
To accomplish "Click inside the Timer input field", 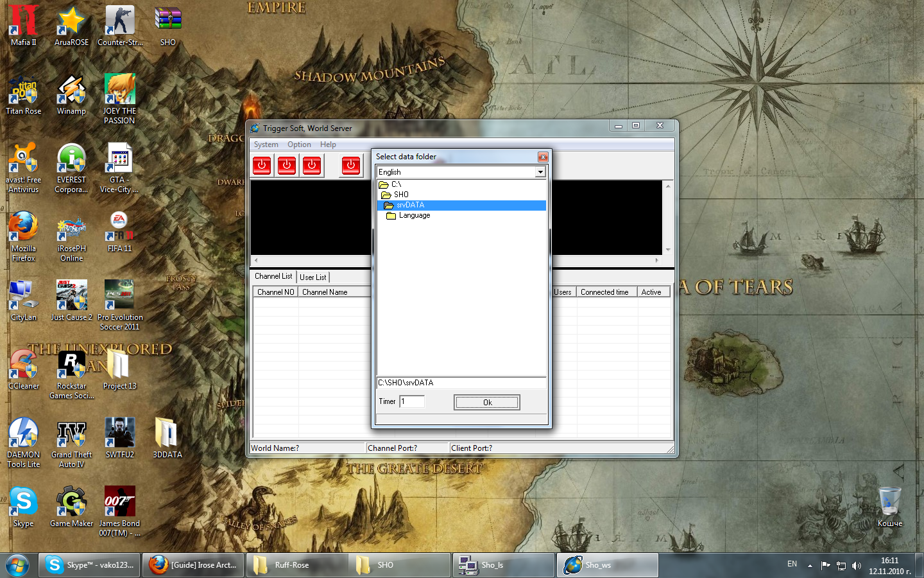I will (x=411, y=401).
